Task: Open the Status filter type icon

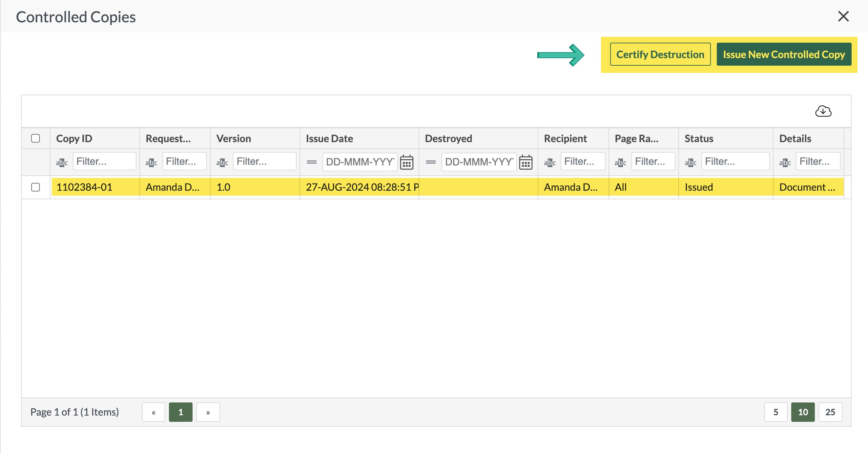Action: [691, 162]
